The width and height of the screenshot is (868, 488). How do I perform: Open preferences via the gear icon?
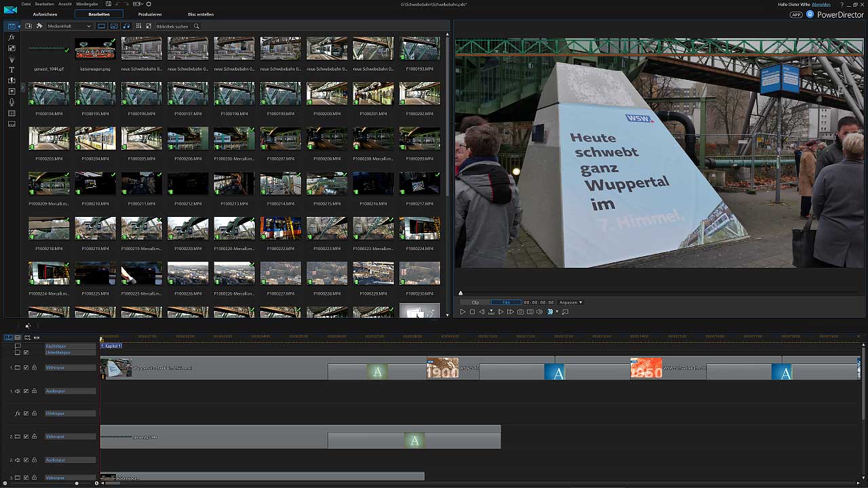click(149, 4)
